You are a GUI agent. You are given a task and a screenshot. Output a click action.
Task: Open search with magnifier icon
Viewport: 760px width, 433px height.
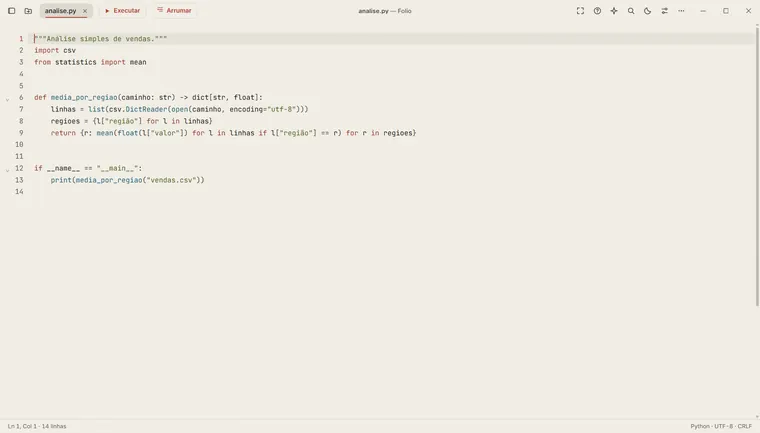[x=631, y=11]
